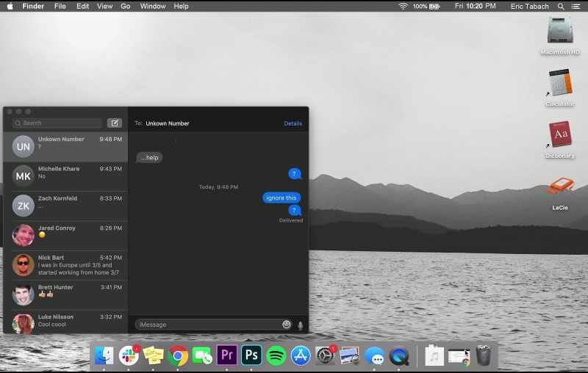This screenshot has width=588, height=373.
Task: Launch Google Chrome from the dock
Action: click(178, 355)
